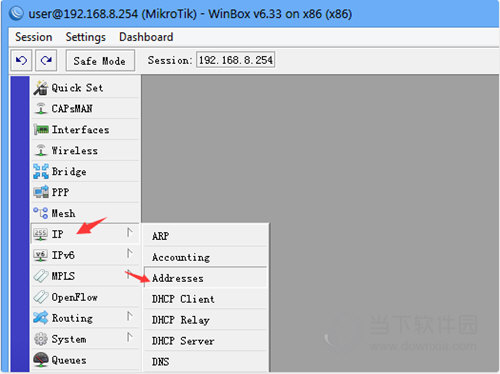Expand the System submenu arrow
Image resolution: width=500 pixels, height=374 pixels.
click(x=130, y=337)
